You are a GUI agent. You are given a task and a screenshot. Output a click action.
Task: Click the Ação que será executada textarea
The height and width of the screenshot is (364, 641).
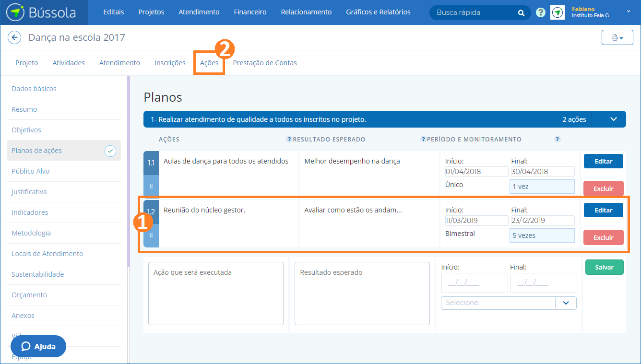click(216, 294)
